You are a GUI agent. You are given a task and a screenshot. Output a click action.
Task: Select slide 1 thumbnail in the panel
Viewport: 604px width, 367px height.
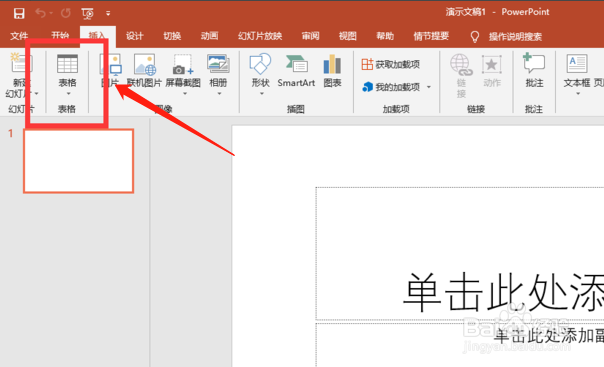point(79,161)
